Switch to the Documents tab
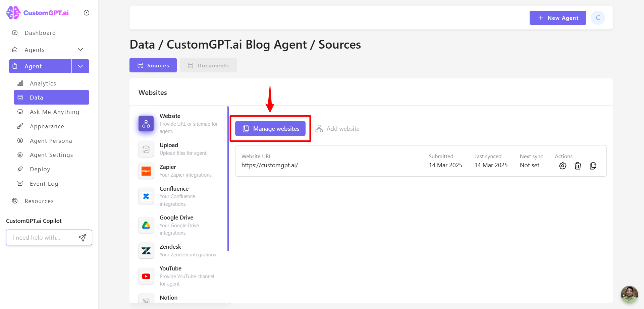 208,65
